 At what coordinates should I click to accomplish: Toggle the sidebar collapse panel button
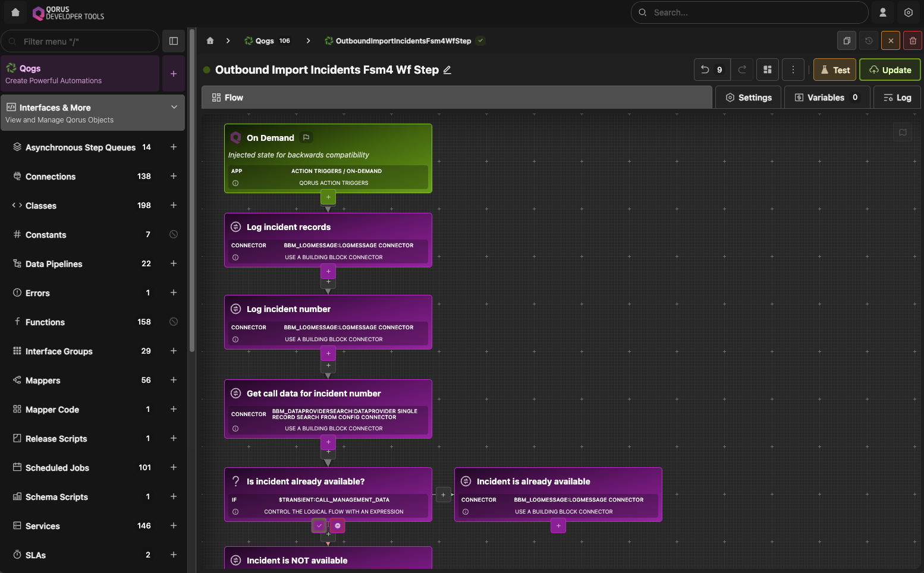(x=174, y=41)
